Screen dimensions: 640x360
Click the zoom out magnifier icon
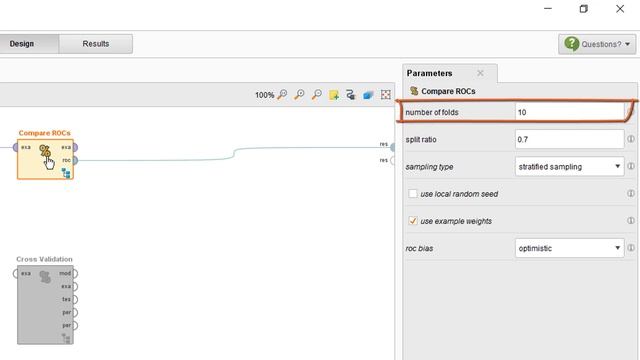click(x=316, y=95)
